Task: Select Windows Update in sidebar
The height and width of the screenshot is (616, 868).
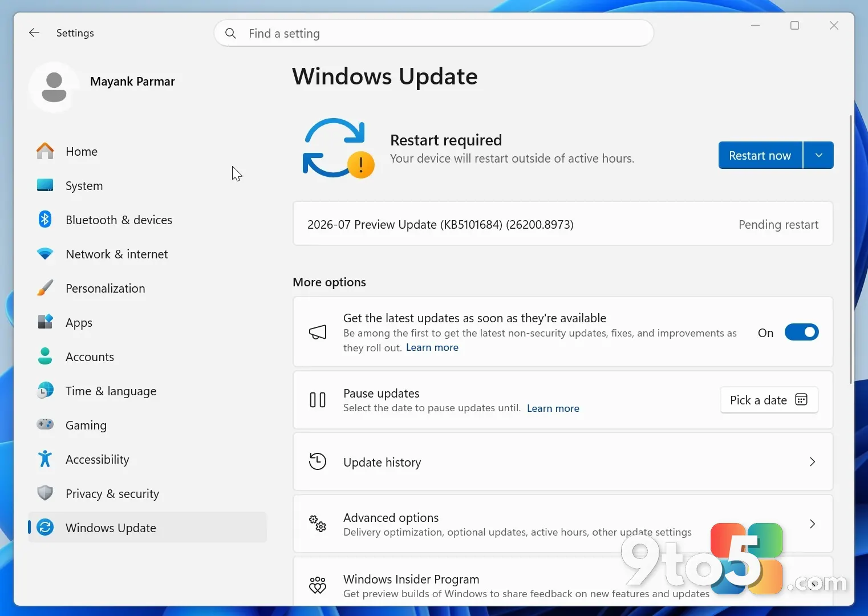Action: [147, 528]
